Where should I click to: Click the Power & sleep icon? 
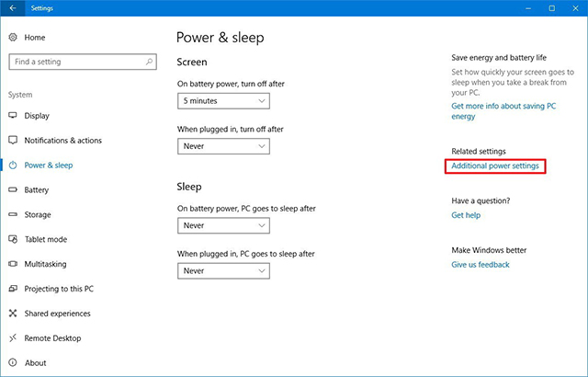(x=13, y=166)
